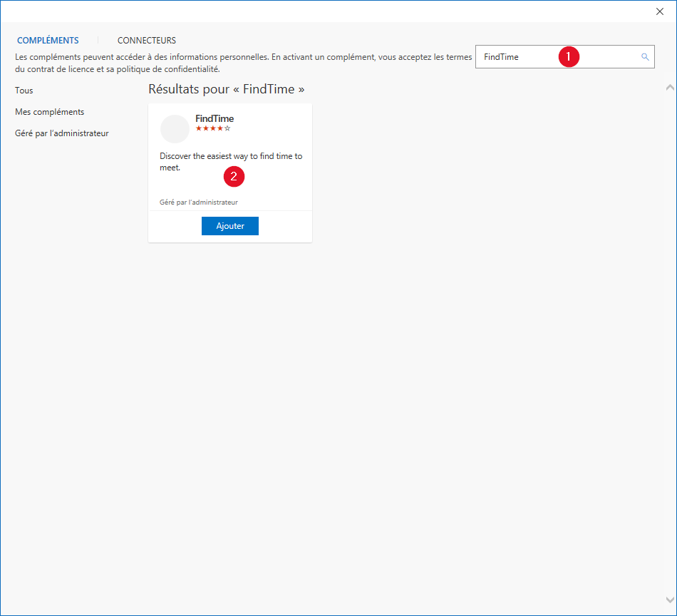This screenshot has width=677, height=616.
Task: Open Mes compléments category
Action: 50,112
